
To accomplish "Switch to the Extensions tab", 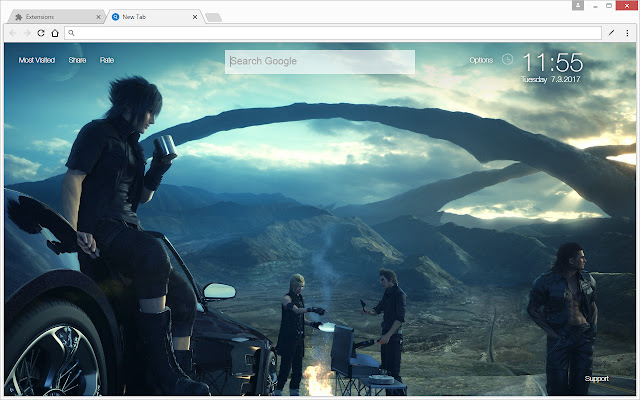I will tap(56, 17).
